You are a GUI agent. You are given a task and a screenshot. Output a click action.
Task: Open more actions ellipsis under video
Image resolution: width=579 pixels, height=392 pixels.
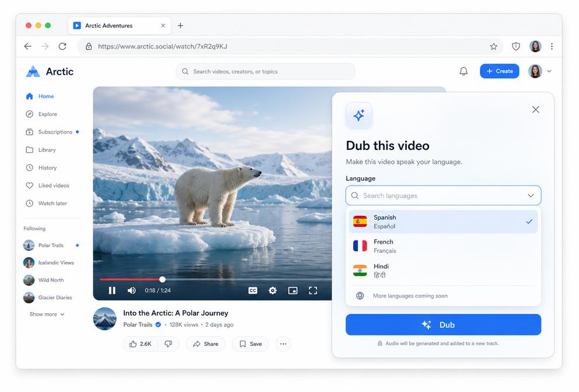[x=283, y=344]
